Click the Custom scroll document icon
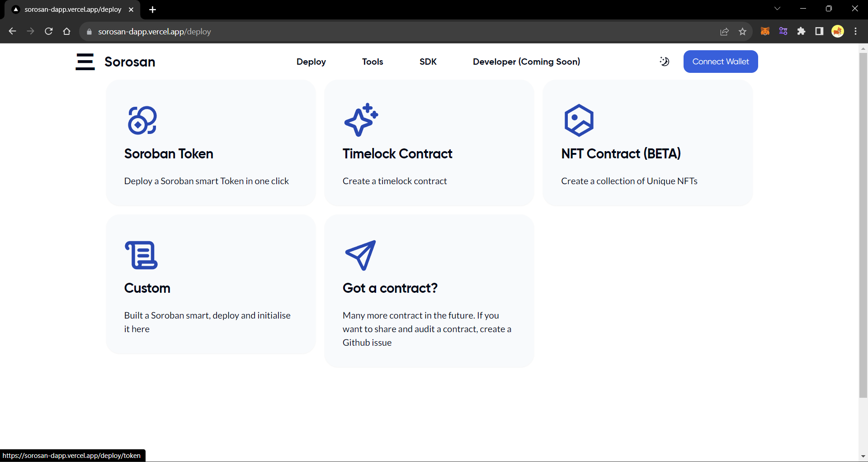Viewport: 868px width, 462px height. (142, 255)
